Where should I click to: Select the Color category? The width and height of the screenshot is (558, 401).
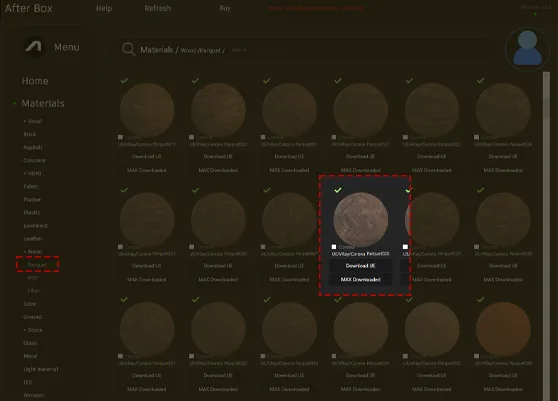[x=30, y=304]
